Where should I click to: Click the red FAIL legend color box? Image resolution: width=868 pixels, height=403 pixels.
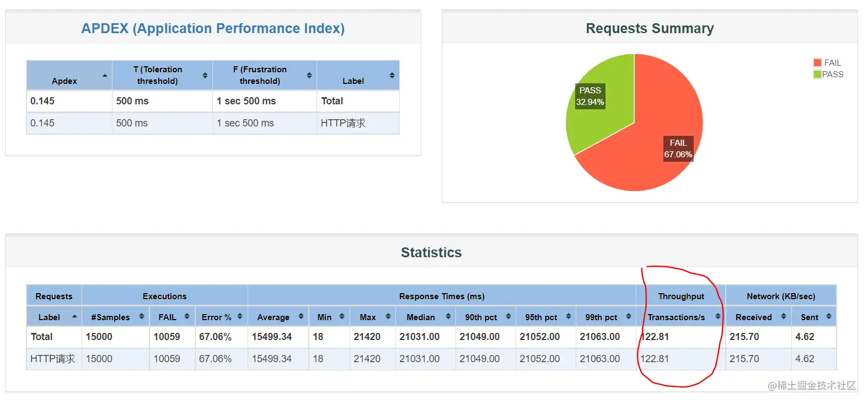pyautogui.click(x=817, y=63)
